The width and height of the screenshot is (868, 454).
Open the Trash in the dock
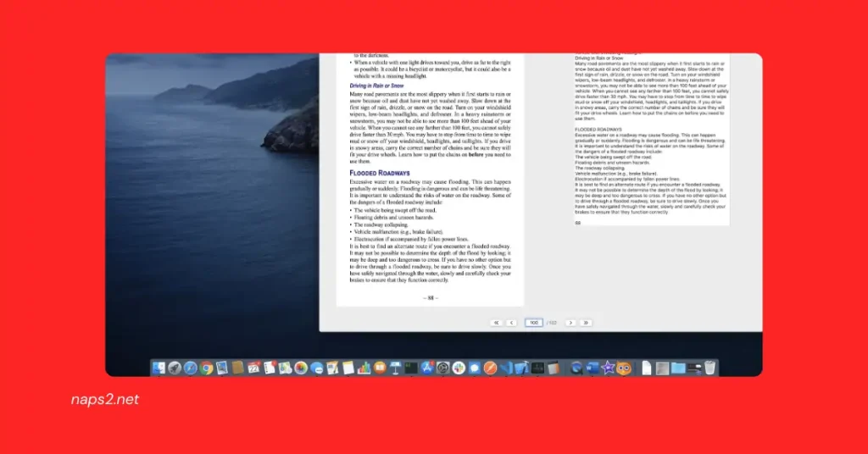(709, 368)
